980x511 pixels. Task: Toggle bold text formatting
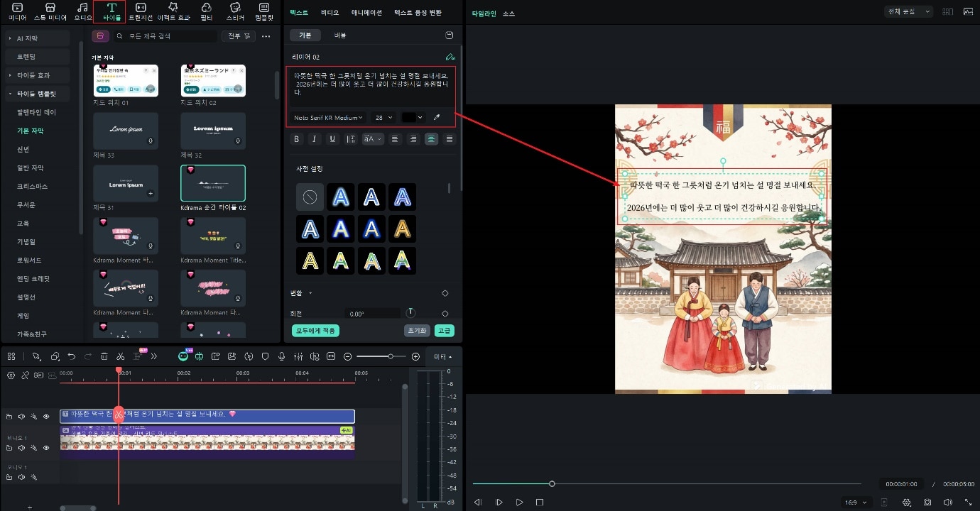pos(297,139)
